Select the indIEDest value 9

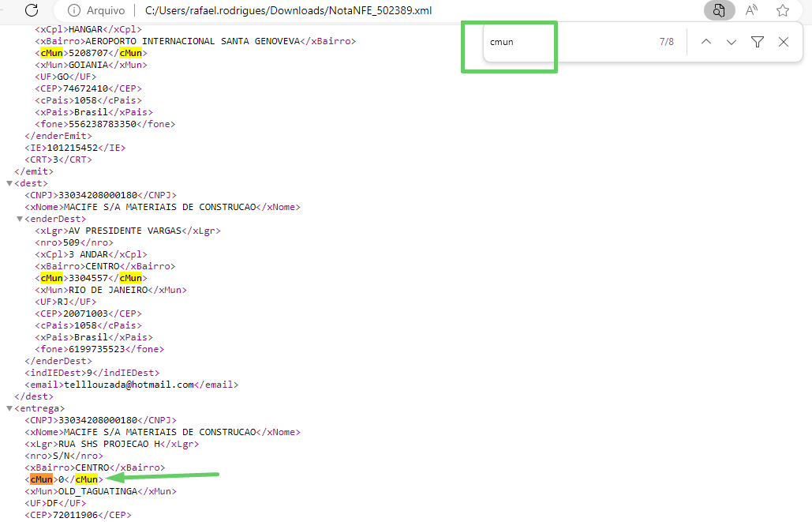click(x=89, y=373)
